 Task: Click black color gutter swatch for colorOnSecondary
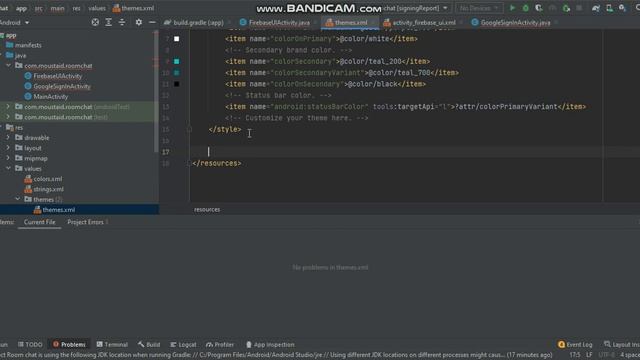pos(177,84)
